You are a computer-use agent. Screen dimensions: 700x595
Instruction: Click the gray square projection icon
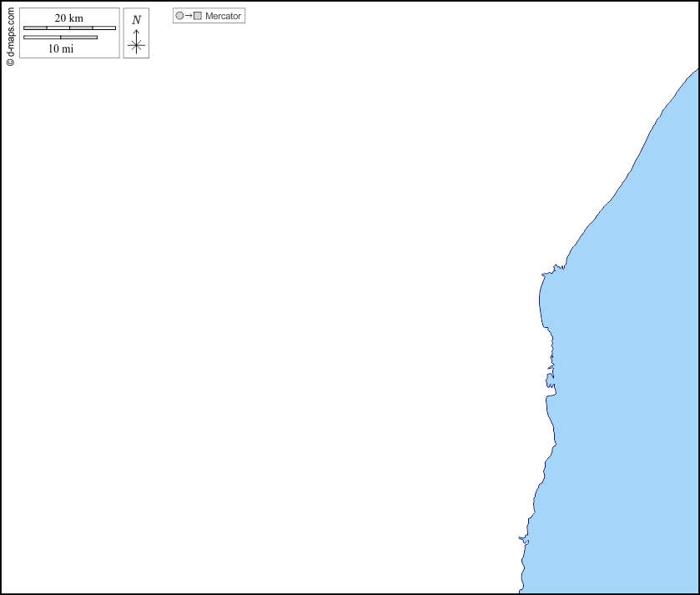198,16
